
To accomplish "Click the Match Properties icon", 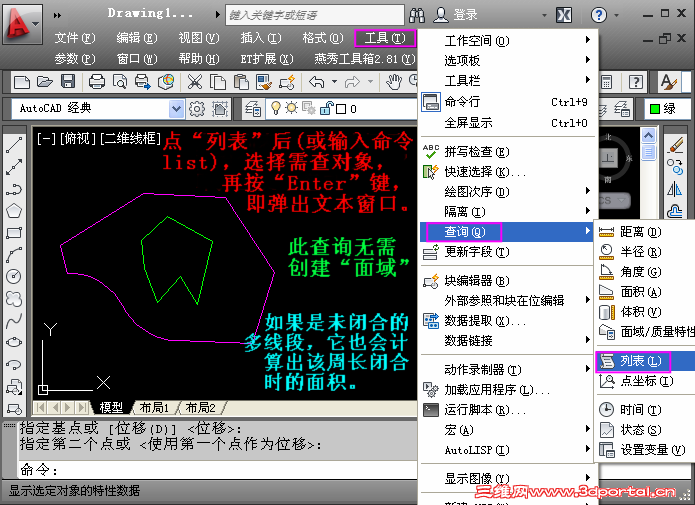I will coord(264,82).
